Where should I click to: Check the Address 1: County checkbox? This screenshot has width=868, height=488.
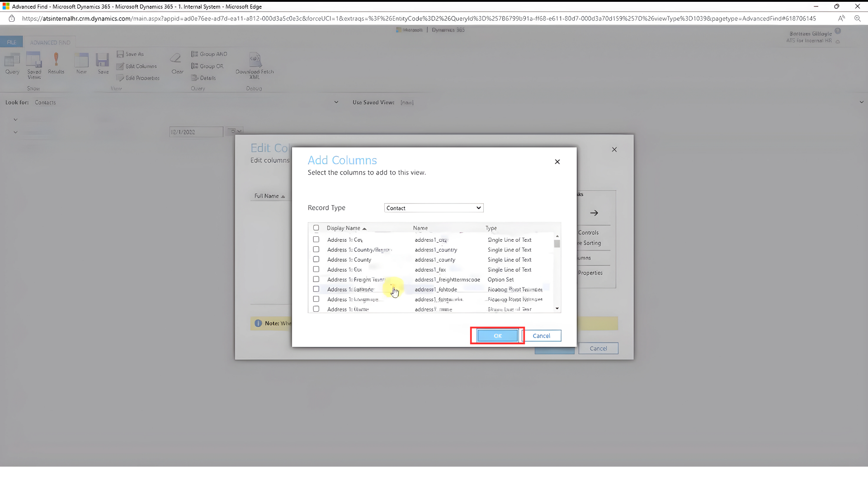tap(316, 259)
